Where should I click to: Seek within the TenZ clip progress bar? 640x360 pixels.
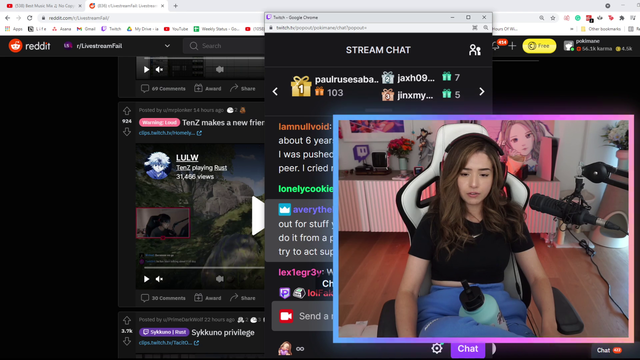coord(204,268)
